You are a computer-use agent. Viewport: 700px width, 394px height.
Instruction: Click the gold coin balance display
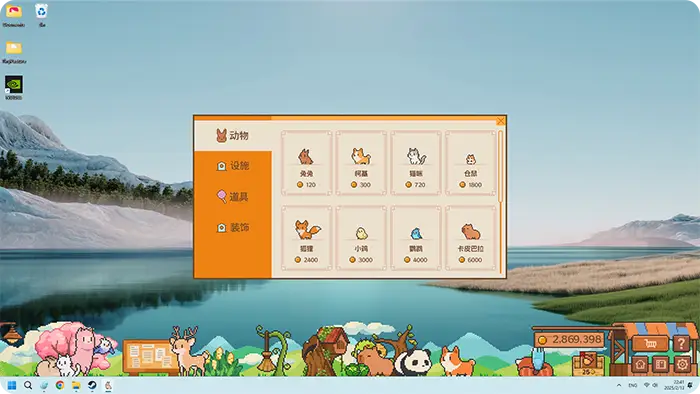click(569, 340)
